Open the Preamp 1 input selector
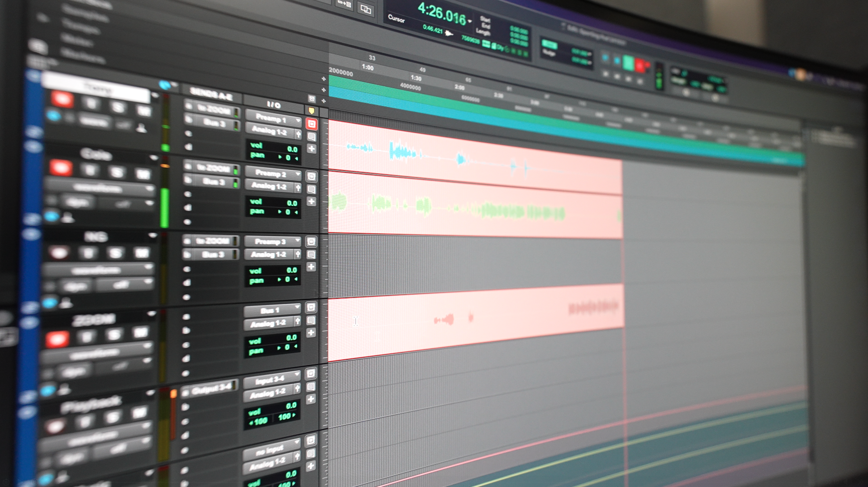Screen dimensions: 868x487 coord(274,119)
